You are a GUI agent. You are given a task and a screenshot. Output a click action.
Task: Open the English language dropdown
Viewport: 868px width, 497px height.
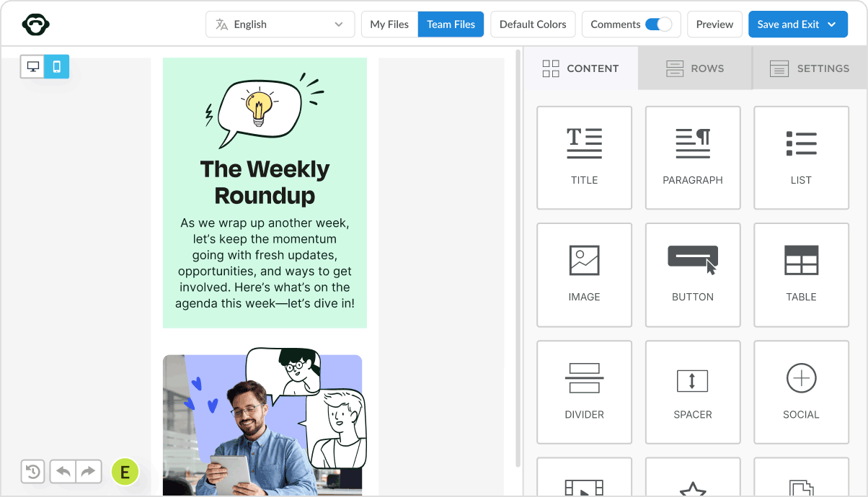click(x=280, y=24)
